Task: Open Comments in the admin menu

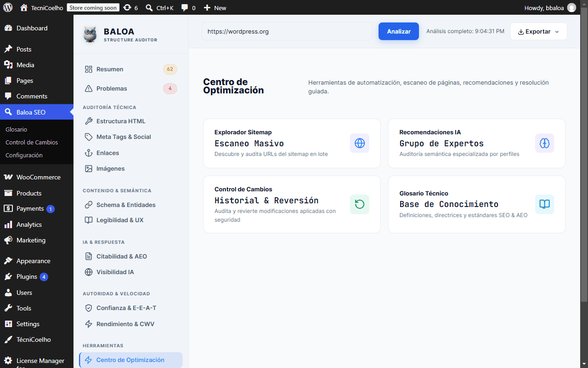Action: (37, 96)
